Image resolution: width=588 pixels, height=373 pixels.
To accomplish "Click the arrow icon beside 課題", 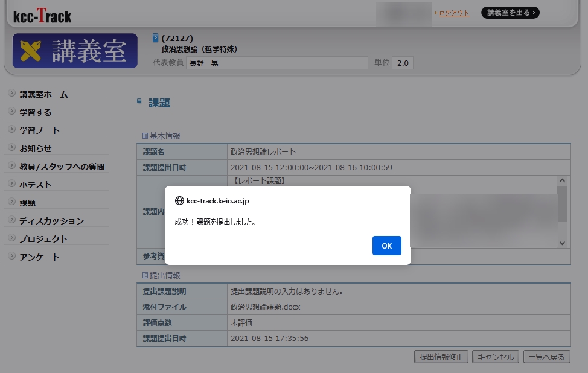I will [12, 202].
